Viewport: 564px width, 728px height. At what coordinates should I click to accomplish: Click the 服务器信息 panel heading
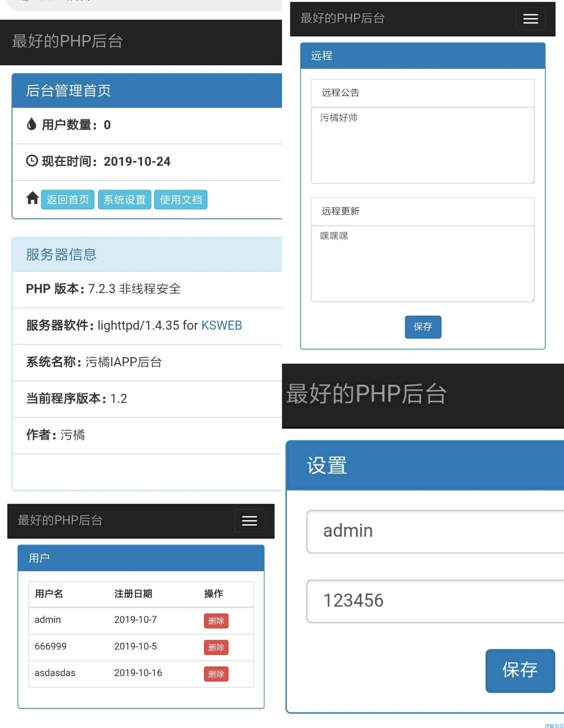147,254
